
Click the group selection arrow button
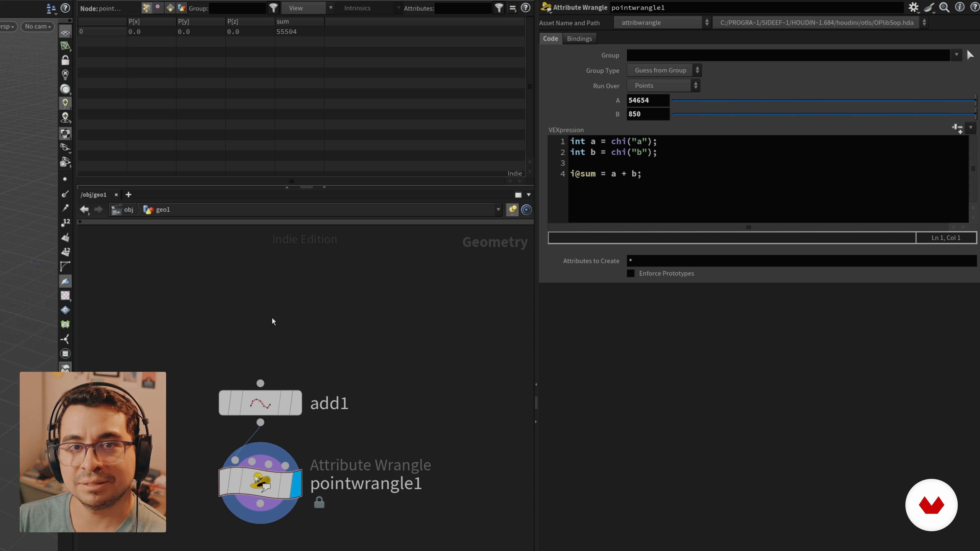[x=970, y=56]
